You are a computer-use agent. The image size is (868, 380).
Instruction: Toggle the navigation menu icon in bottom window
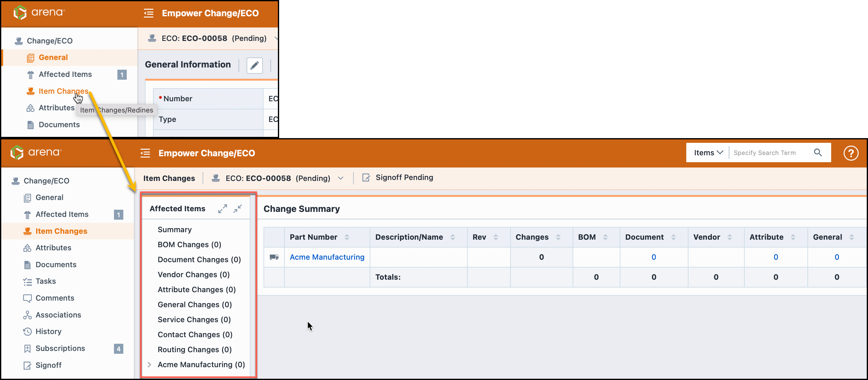(x=145, y=153)
